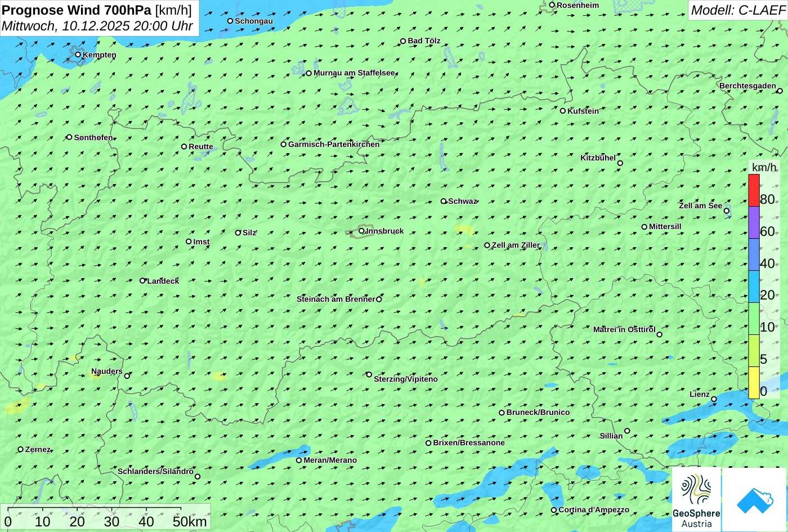Click the Sonthofen location marker
Viewport: 788px width, 532px height.
[x=69, y=137]
